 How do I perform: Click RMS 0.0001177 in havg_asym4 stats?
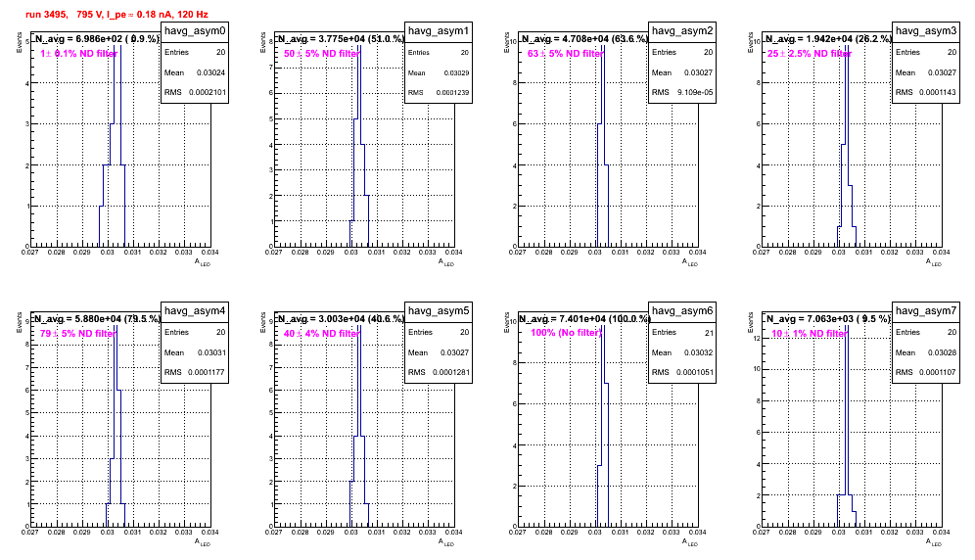click(195, 372)
